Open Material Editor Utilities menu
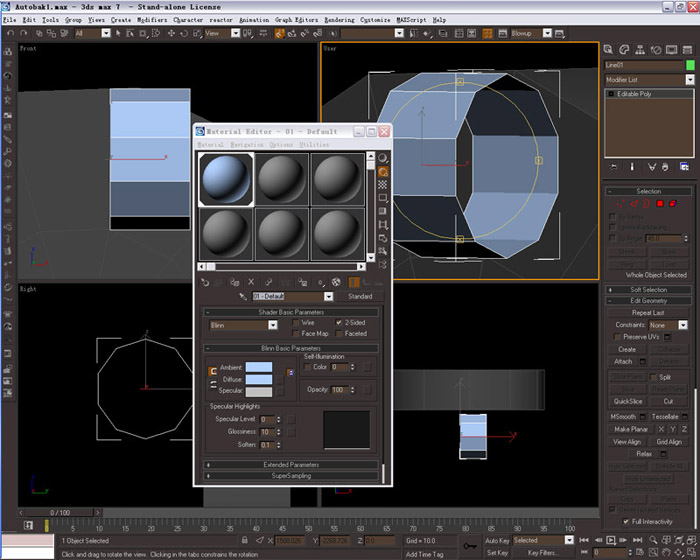 click(x=314, y=145)
